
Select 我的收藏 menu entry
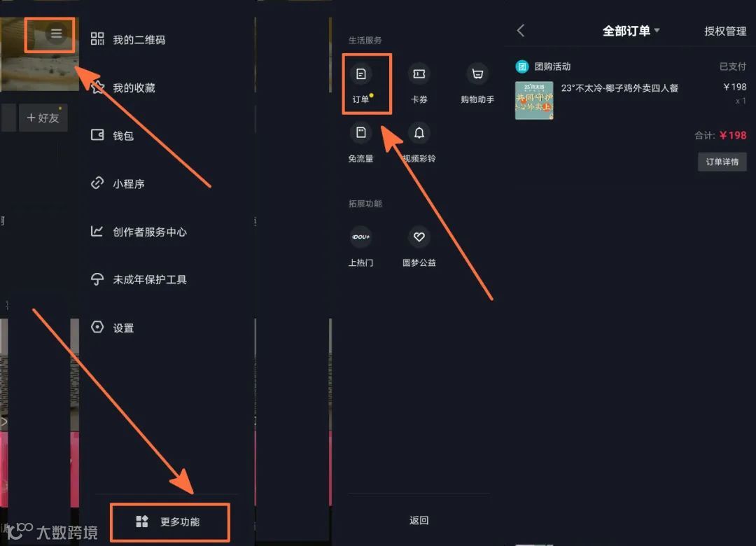[x=123, y=87]
